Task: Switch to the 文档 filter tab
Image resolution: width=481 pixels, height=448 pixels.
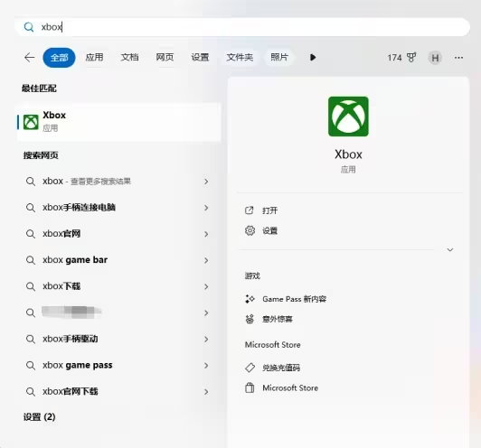Action: [129, 57]
